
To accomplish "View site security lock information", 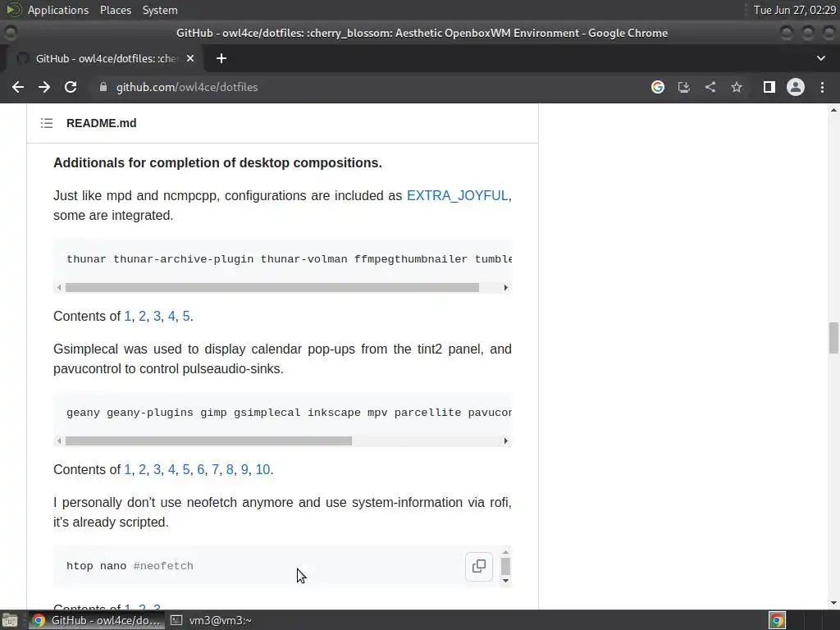I will (103, 87).
